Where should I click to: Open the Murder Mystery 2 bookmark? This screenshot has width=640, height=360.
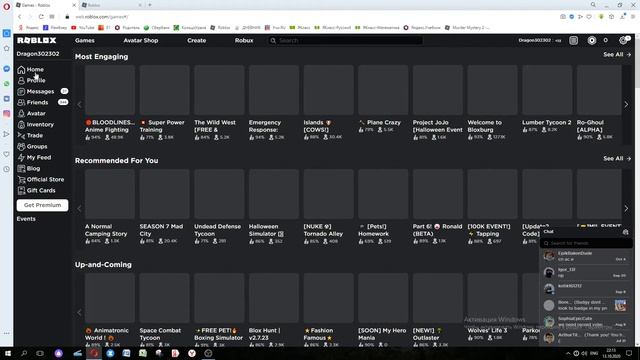click(467, 28)
